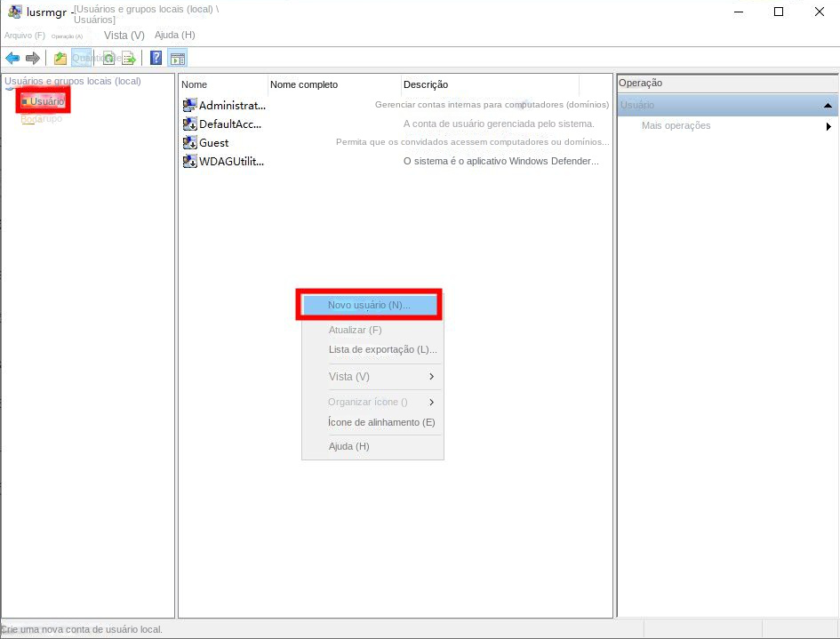Viewport: 840px width, 639px height.
Task: Toggle the Show/Hide console tree toolbar icon
Action: (60, 58)
